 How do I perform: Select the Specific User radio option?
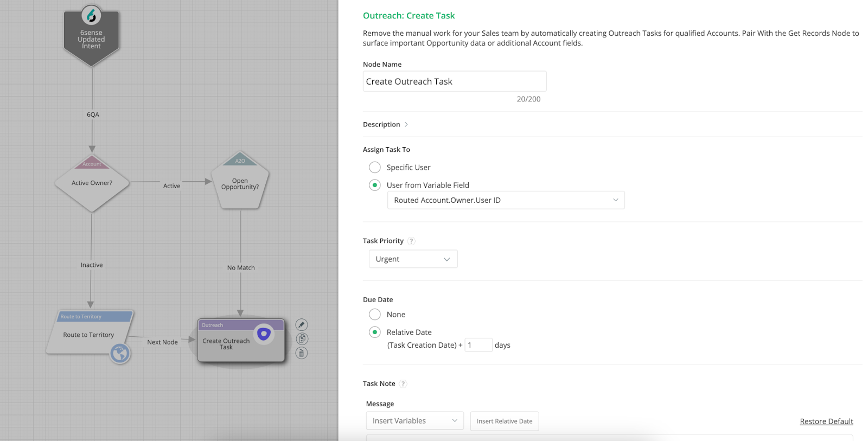click(x=375, y=167)
